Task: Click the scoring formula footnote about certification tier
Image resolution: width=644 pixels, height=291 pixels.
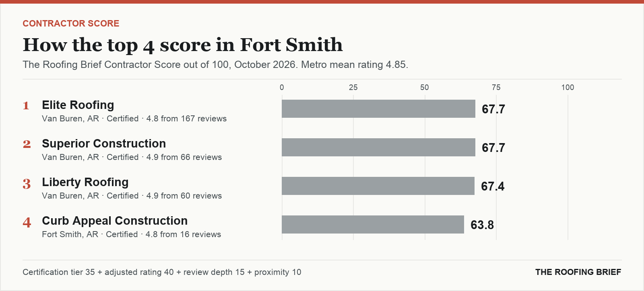Action: (x=162, y=272)
